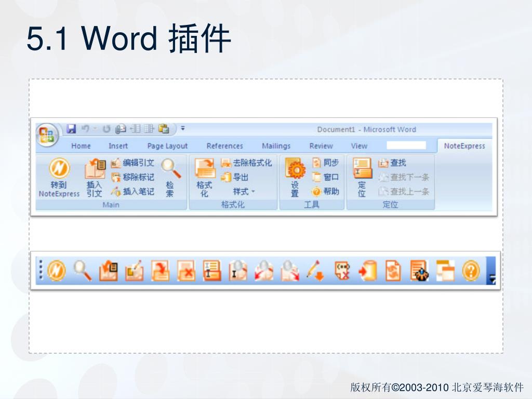Click the dotted grip handle of floating toolbar
Viewport: 532px width, 399px height.
(x=41, y=270)
